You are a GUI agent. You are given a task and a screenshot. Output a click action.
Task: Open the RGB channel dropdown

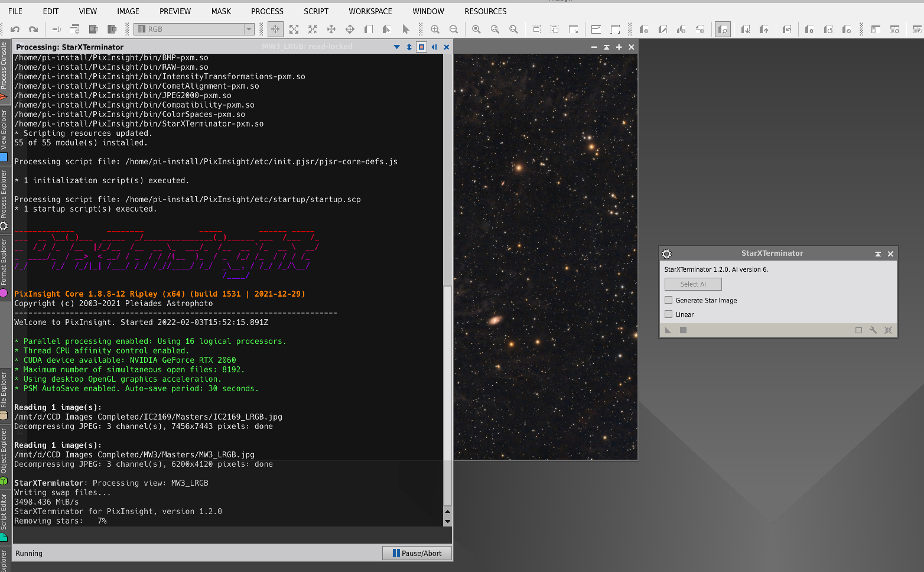click(x=194, y=29)
